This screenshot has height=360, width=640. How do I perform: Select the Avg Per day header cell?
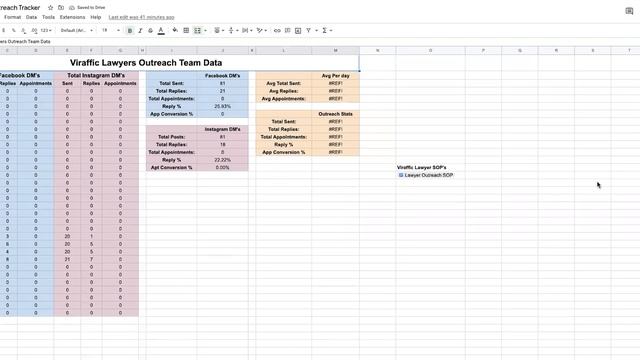(x=336, y=76)
